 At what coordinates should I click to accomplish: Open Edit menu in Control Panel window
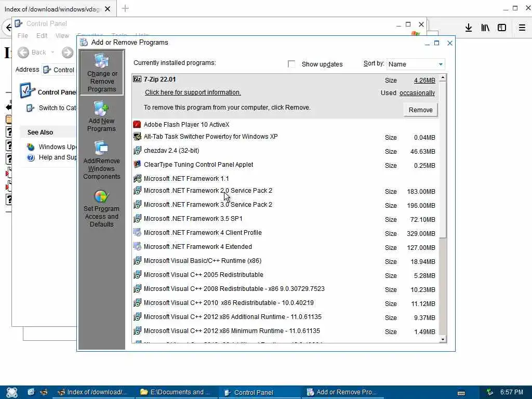42,36
